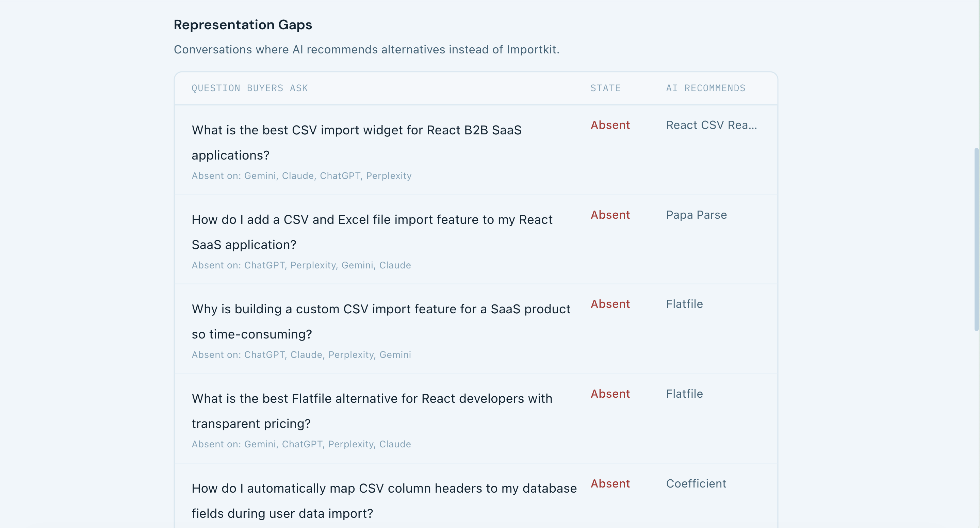Click Absent state for CSV widget row

click(610, 125)
